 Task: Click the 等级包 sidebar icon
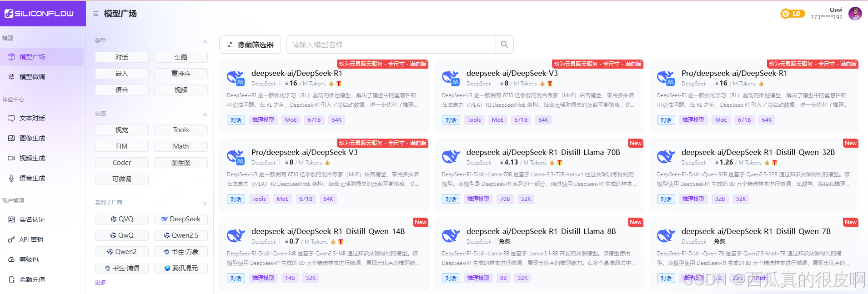11,259
